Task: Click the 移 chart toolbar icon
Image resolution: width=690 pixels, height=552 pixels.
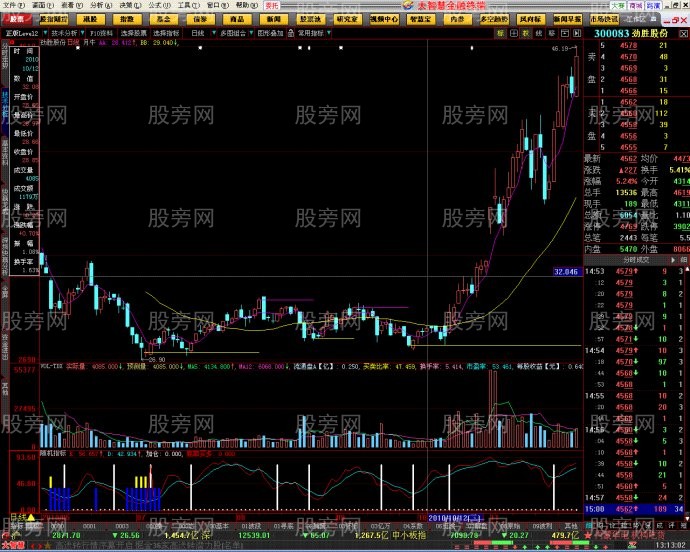Action: (551, 33)
